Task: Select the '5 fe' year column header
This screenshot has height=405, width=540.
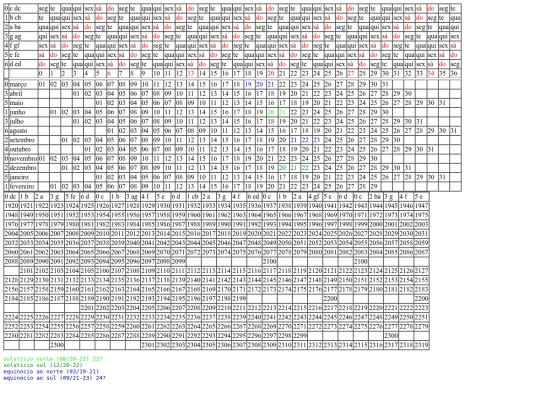Action: 72,197
